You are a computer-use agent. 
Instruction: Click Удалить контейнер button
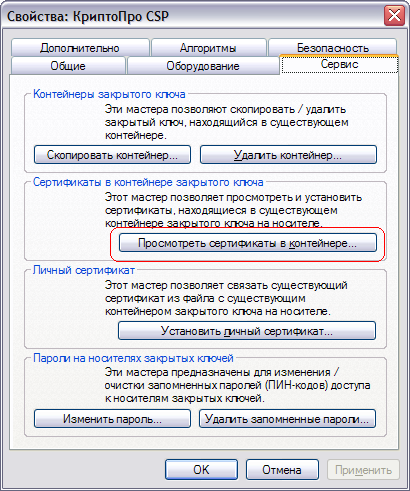(288, 155)
